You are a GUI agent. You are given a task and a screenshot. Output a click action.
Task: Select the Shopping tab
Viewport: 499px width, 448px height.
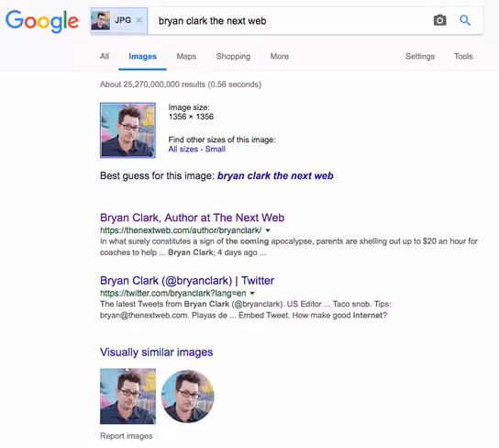tap(233, 56)
